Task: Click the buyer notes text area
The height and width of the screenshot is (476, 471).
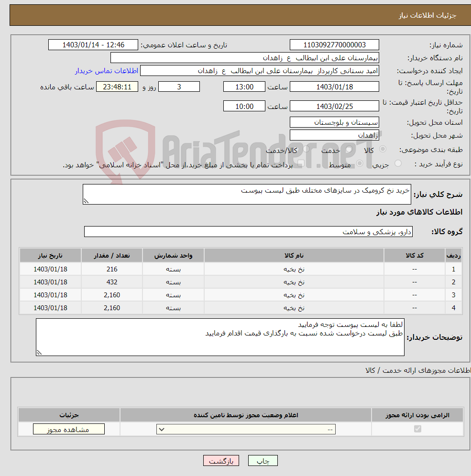Action: [x=220, y=337]
